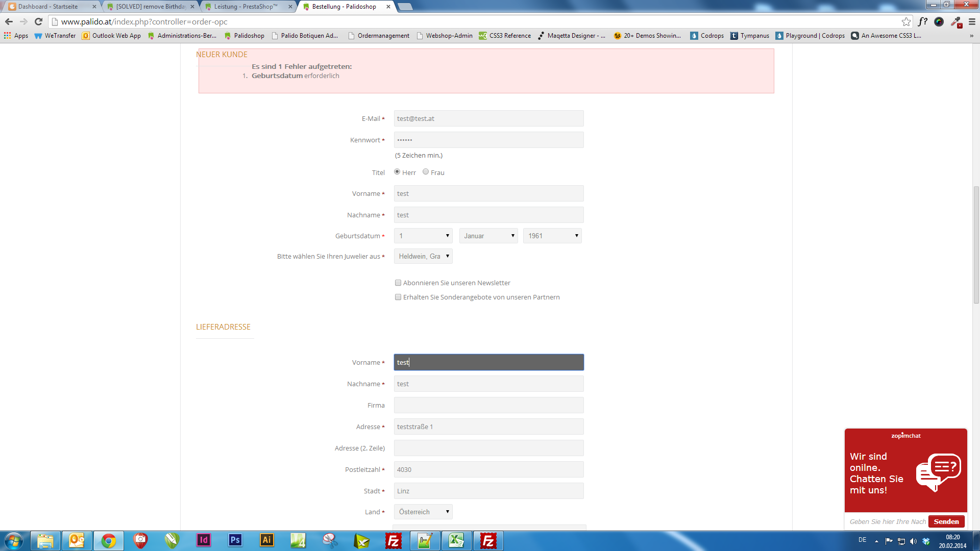Image resolution: width=980 pixels, height=551 pixels.
Task: Bookmark page with the star icon
Action: click(906, 21)
